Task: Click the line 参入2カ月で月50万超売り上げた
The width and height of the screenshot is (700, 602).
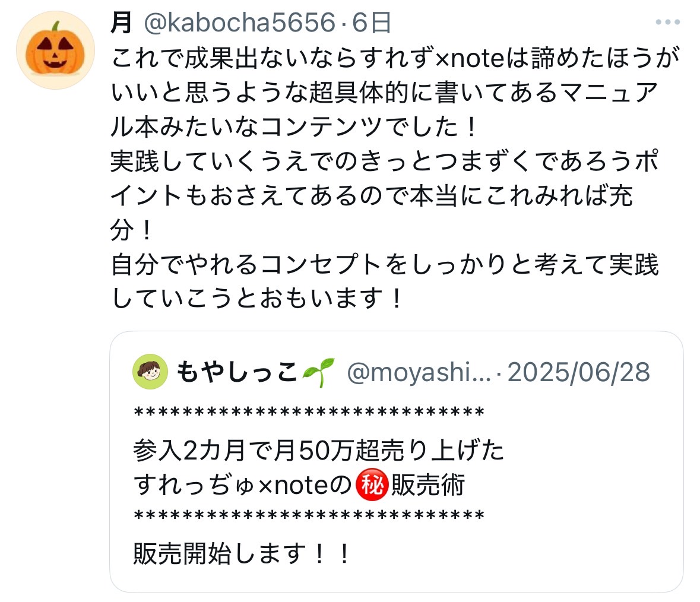Action: [x=319, y=450]
